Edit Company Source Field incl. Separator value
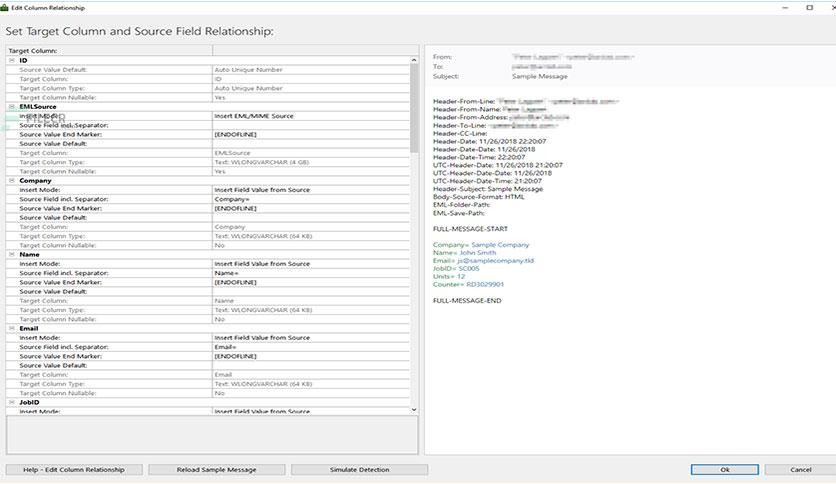 click(311, 199)
